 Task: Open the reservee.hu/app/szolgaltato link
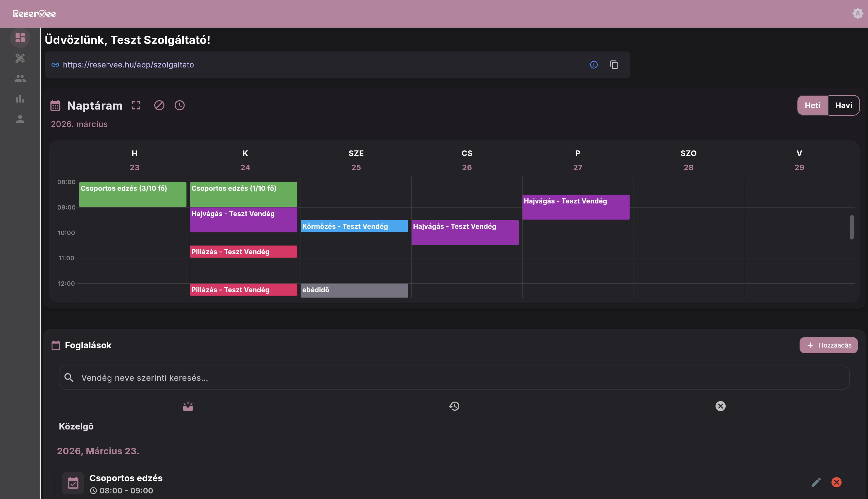128,65
